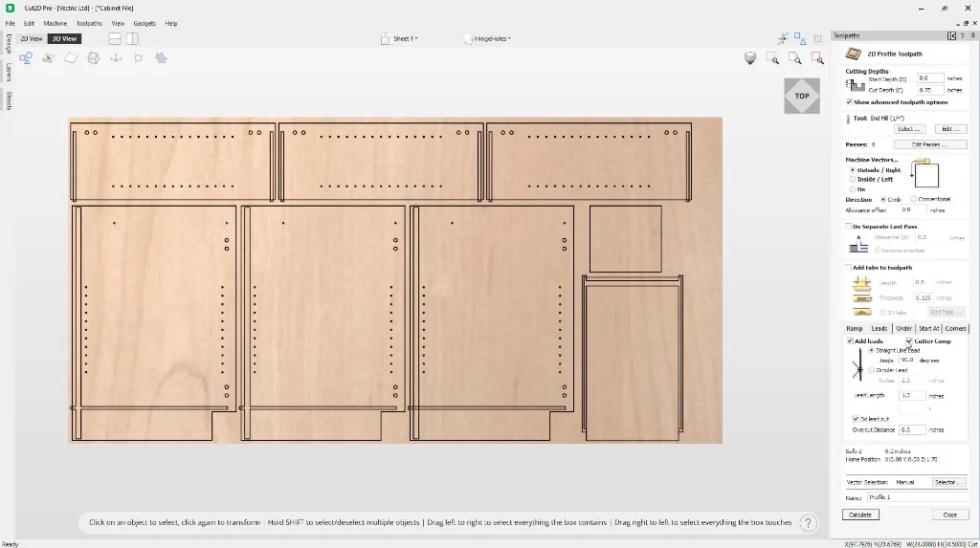The image size is (980, 548).
Task: Open the Toolpaths menu
Action: [89, 23]
